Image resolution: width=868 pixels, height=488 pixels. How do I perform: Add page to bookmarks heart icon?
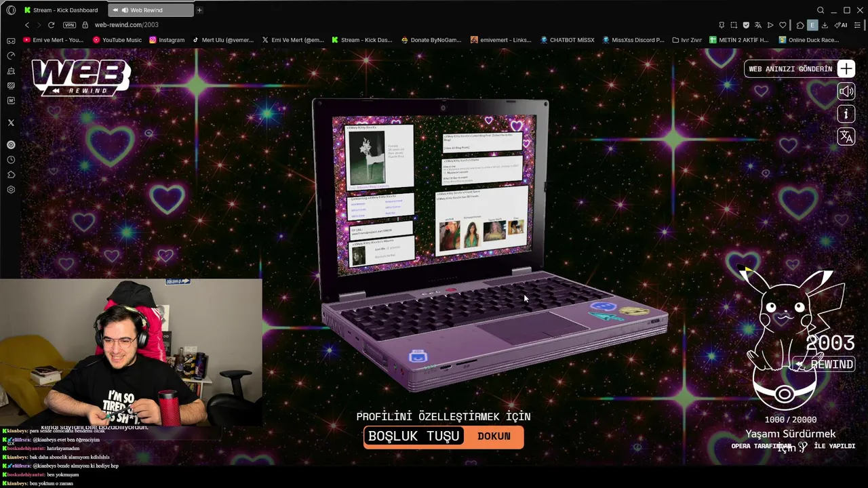(783, 25)
